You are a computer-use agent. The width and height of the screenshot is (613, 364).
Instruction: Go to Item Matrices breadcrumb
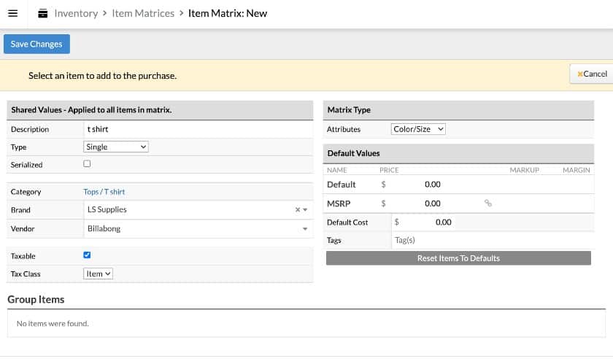[143, 13]
